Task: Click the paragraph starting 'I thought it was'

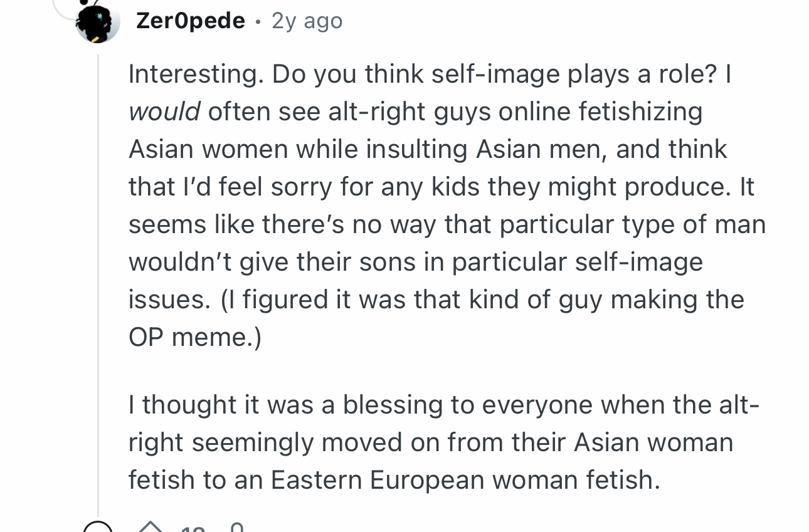Action: [443, 442]
